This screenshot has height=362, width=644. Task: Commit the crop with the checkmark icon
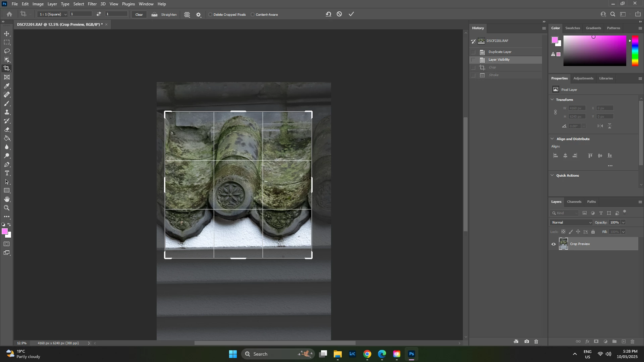point(351,14)
